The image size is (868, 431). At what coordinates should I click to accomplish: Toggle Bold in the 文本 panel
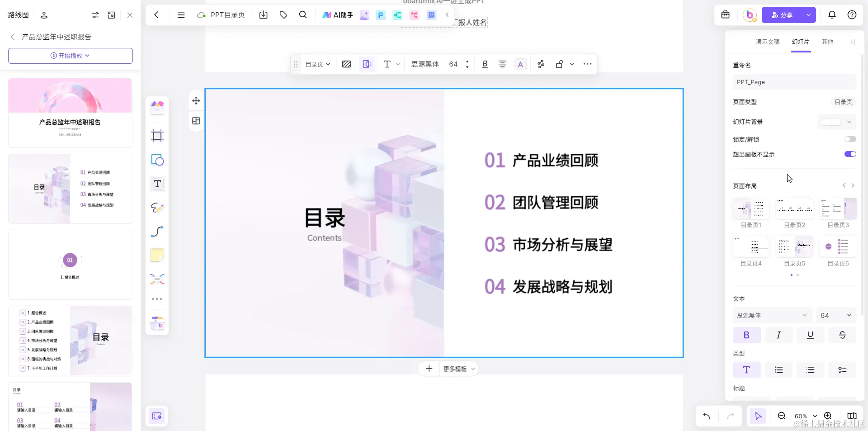[x=746, y=335]
